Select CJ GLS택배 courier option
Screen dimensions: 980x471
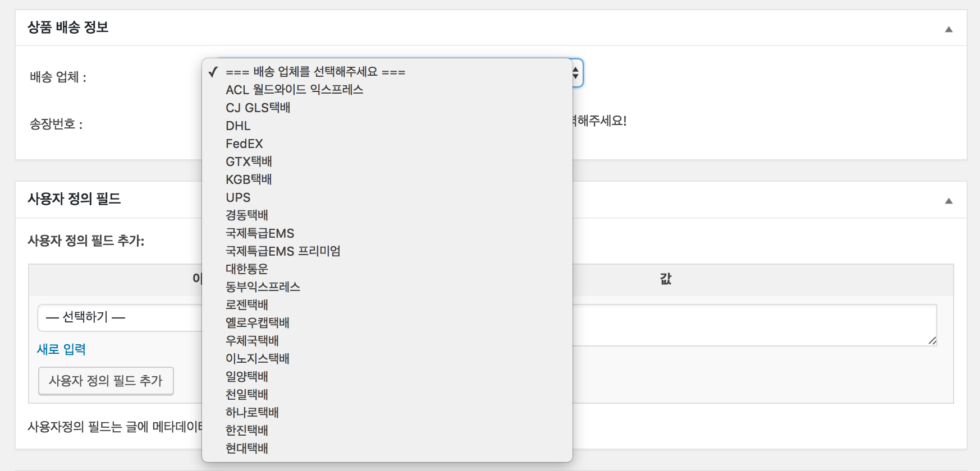pyautogui.click(x=387, y=108)
